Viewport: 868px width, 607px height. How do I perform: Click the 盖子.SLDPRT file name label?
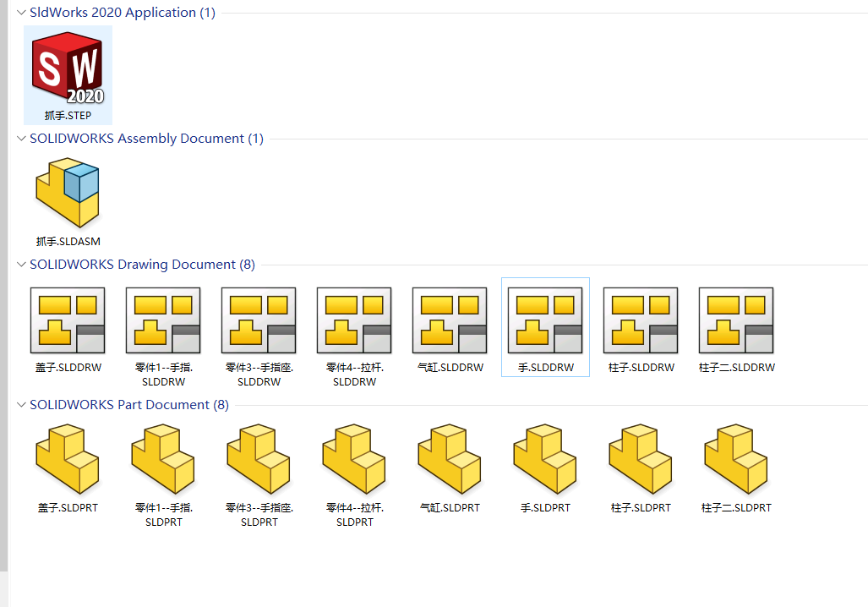68,508
